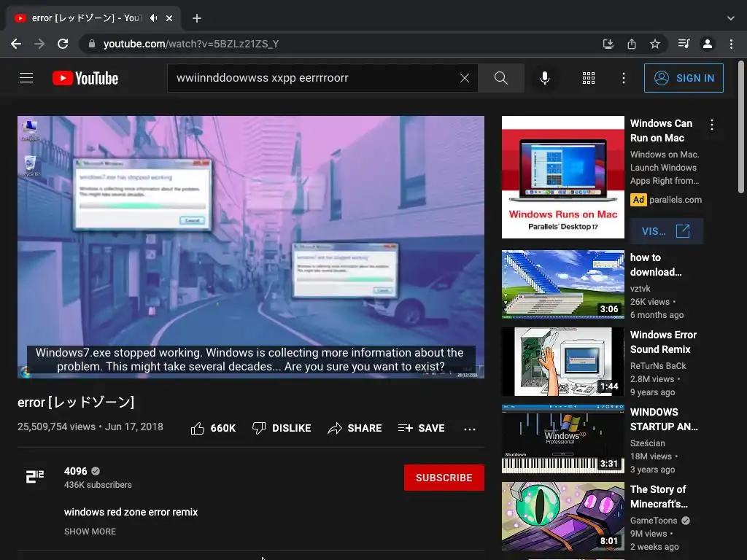747x560 pixels.
Task: Click the 'how to download...' video title
Action: 656,265
